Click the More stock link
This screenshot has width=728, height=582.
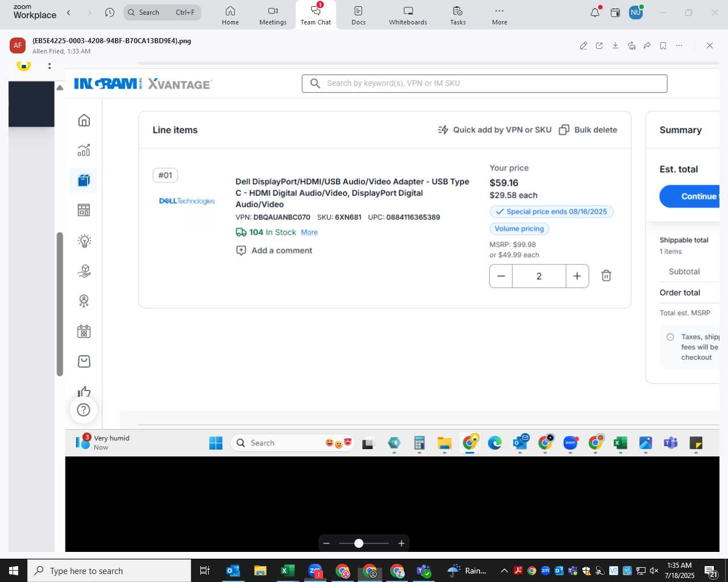(309, 232)
